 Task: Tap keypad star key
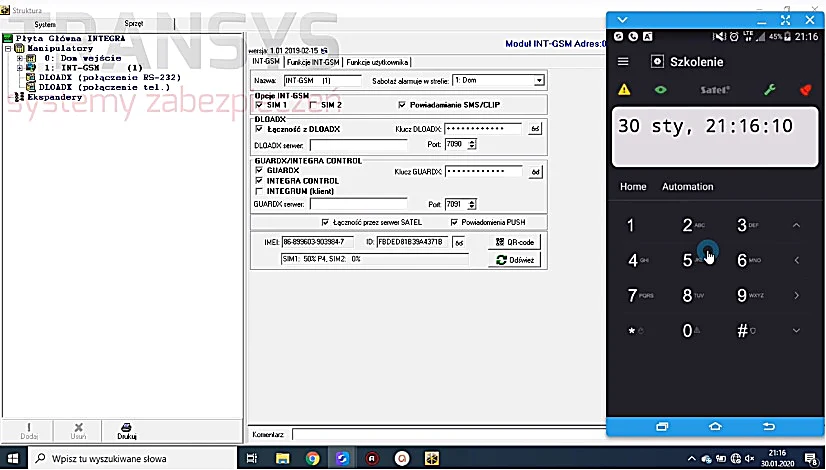click(x=632, y=330)
